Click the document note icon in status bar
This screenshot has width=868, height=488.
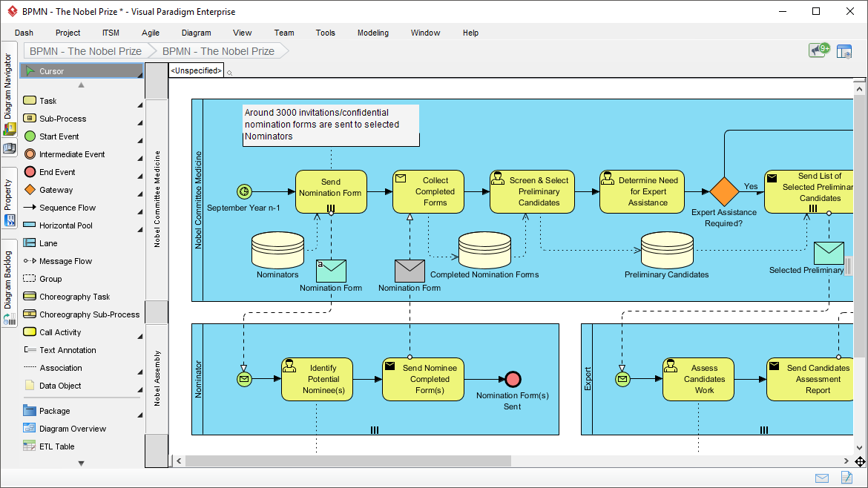point(846,478)
